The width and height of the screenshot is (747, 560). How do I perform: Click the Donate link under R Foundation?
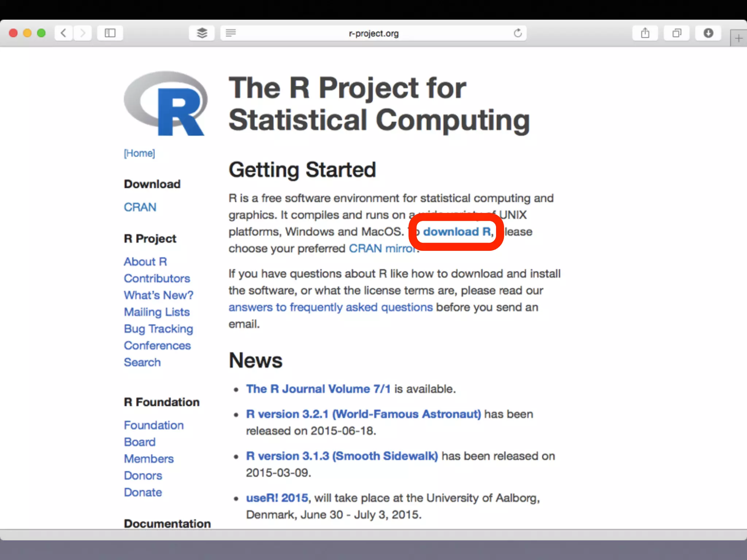pyautogui.click(x=143, y=492)
